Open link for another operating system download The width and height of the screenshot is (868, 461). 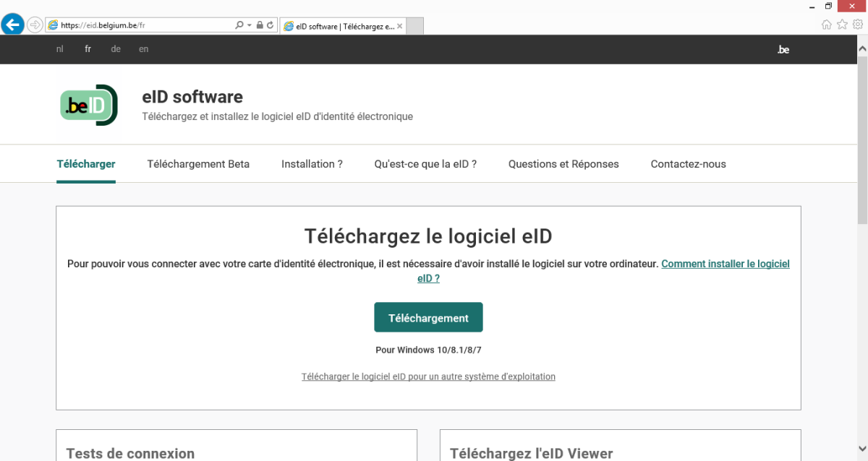(x=428, y=376)
